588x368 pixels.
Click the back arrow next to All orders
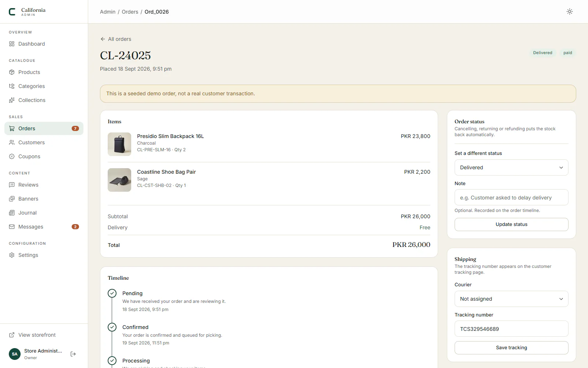[103, 39]
